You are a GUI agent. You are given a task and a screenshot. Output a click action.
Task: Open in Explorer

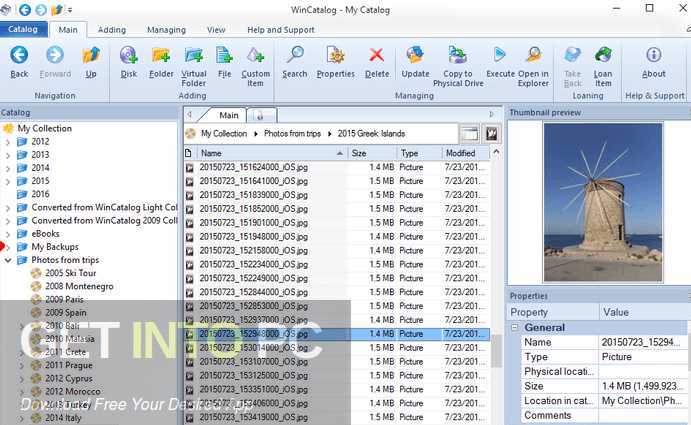pos(533,66)
